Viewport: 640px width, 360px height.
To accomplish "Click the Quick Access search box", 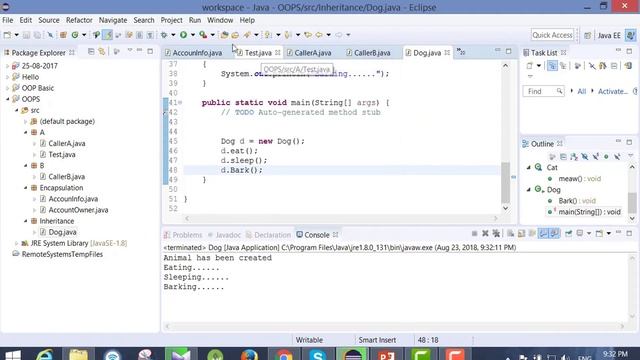I will (x=552, y=35).
